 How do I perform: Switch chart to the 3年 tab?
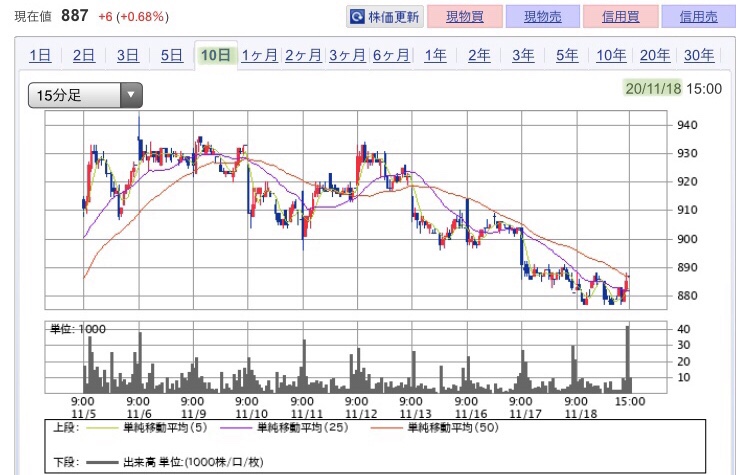pyautogui.click(x=523, y=55)
